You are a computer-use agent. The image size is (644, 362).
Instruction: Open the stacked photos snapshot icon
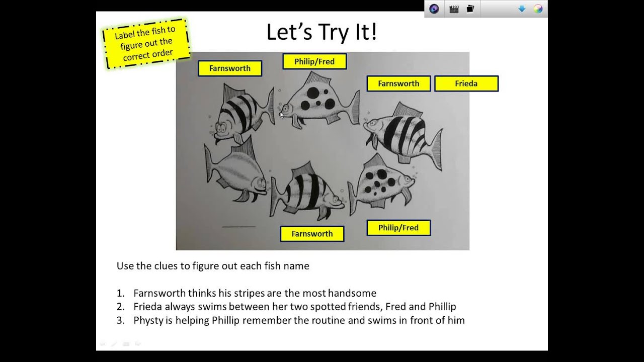click(470, 9)
